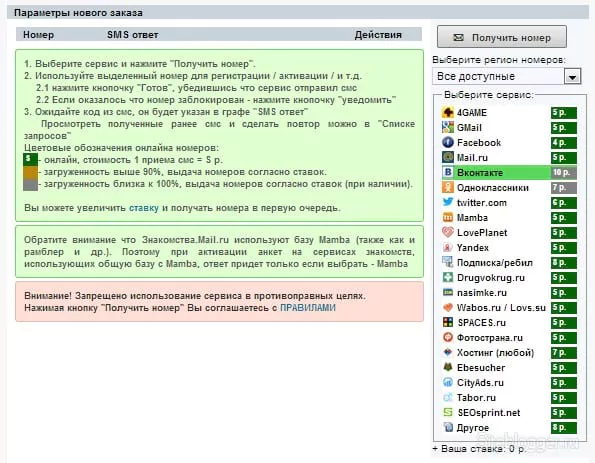This screenshot has height=463, width=595.
Task: Click the SPACES.ru icon
Action: coord(448,322)
